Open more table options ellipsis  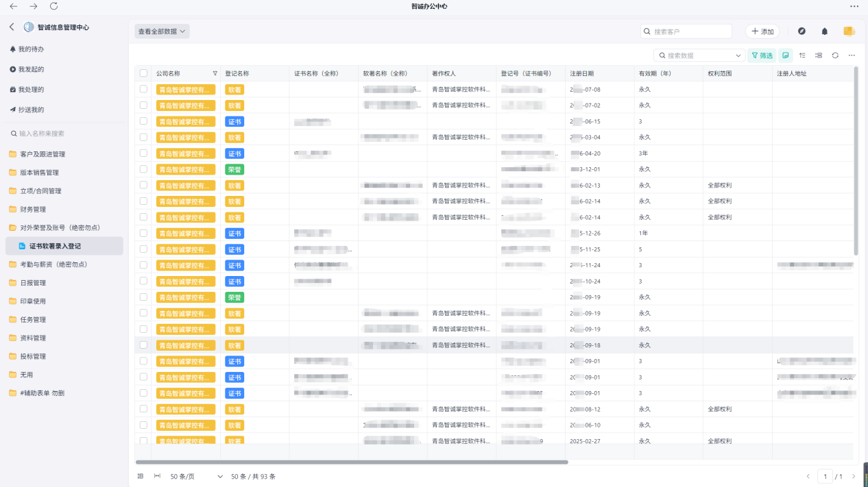852,55
